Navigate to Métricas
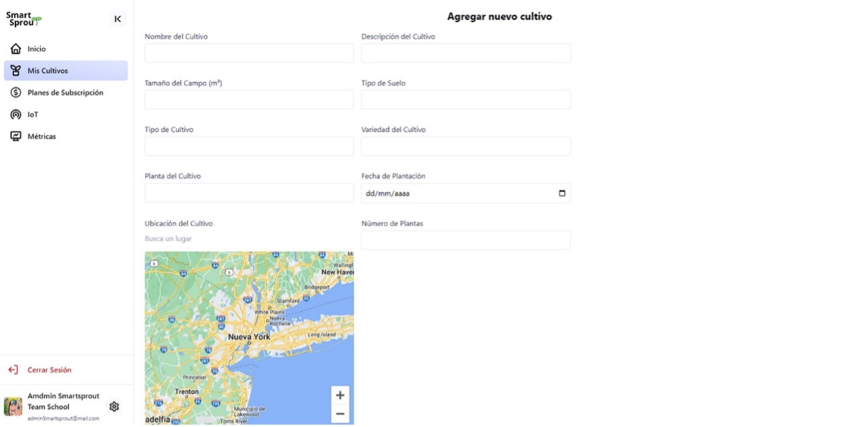Image resolution: width=868 pixels, height=427 pixels. click(x=42, y=137)
